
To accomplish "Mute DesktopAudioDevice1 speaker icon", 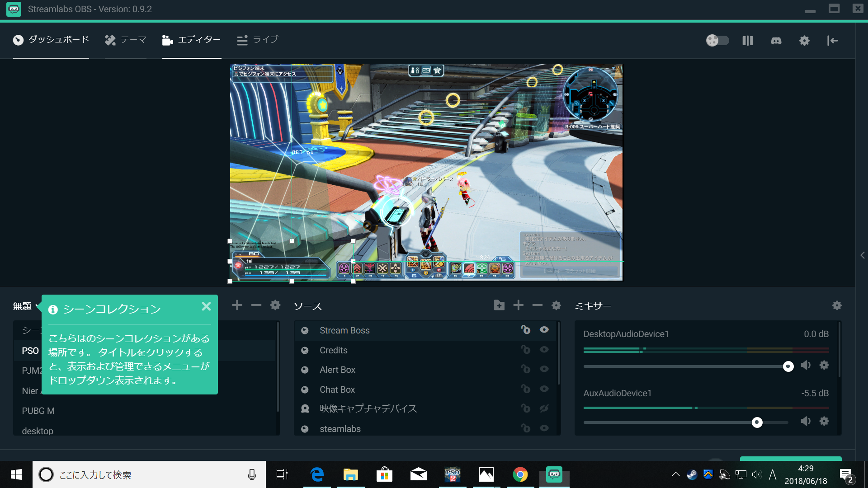I will point(806,365).
